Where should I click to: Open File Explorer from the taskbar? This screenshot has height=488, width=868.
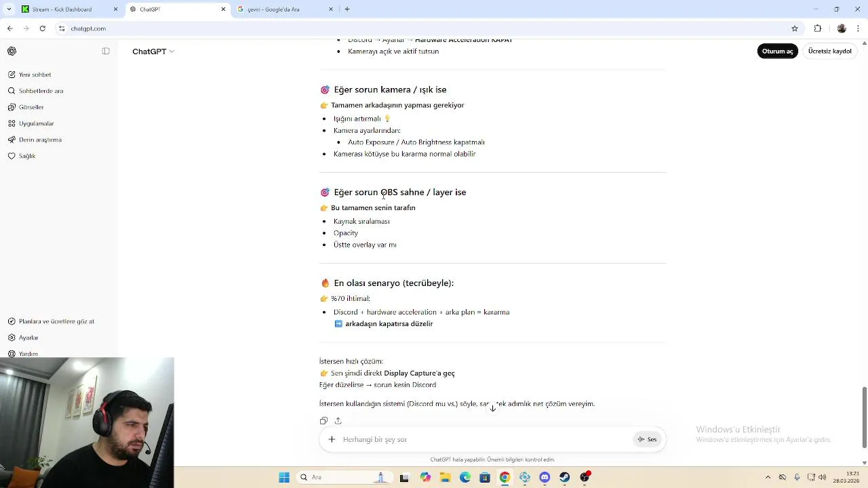pos(445,477)
